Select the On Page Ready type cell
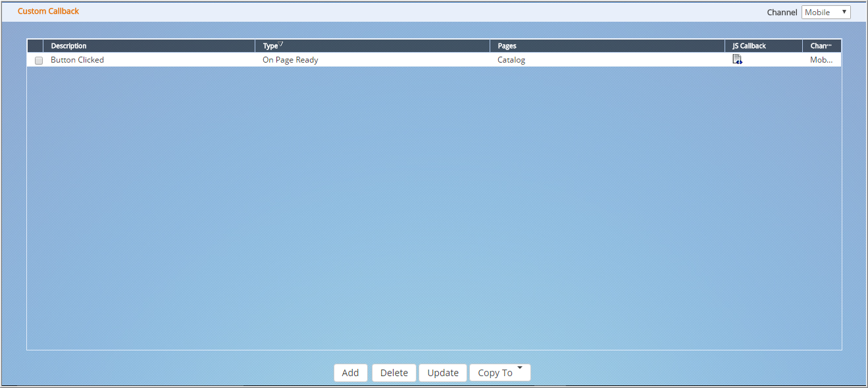 [x=372, y=60]
